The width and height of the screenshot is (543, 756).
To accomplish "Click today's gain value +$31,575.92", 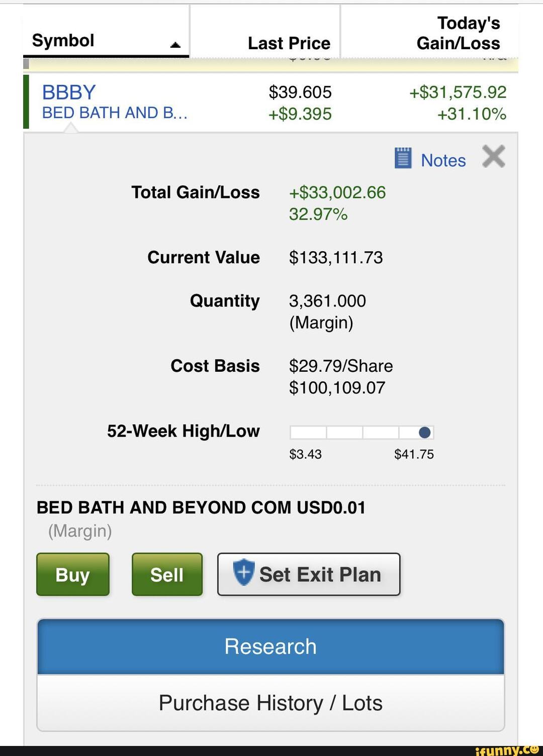I will (458, 92).
